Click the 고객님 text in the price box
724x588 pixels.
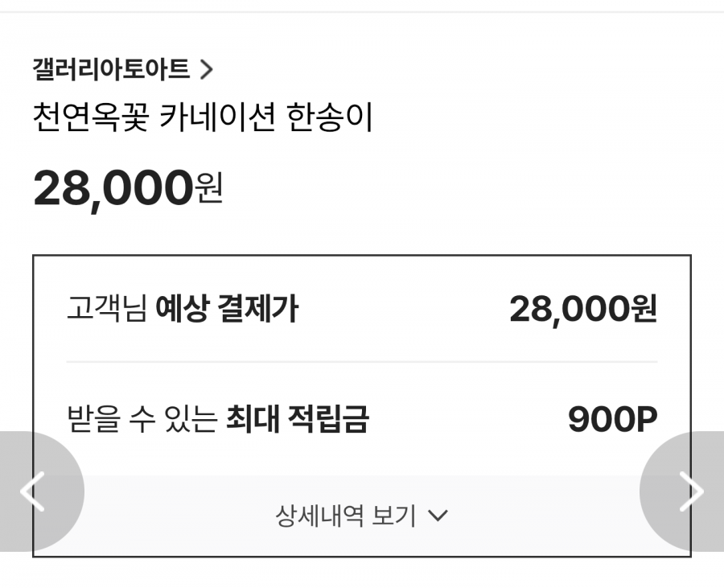click(106, 309)
